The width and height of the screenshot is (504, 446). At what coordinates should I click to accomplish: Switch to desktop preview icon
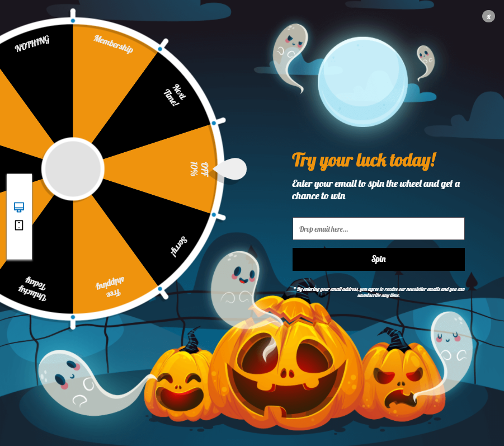19,207
